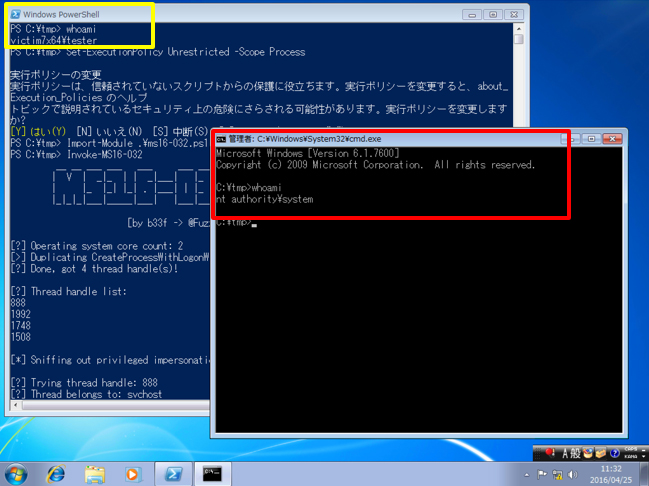The image size is (649, 486).
Task: Click the 'Windows PowerShell' title text
Action: coord(61,14)
